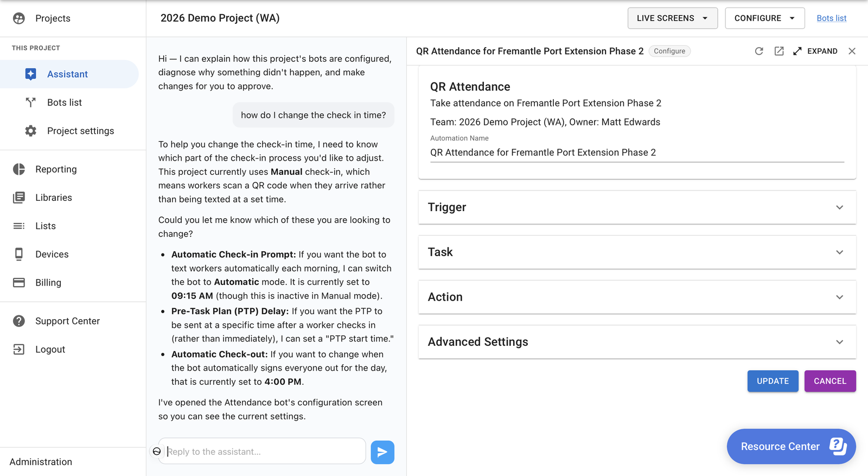The height and width of the screenshot is (476, 868).
Task: Click the Lists lines icon
Action: click(x=19, y=226)
